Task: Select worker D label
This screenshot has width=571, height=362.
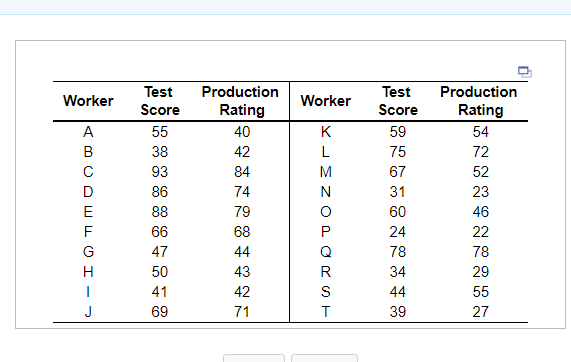Action: 88,192
